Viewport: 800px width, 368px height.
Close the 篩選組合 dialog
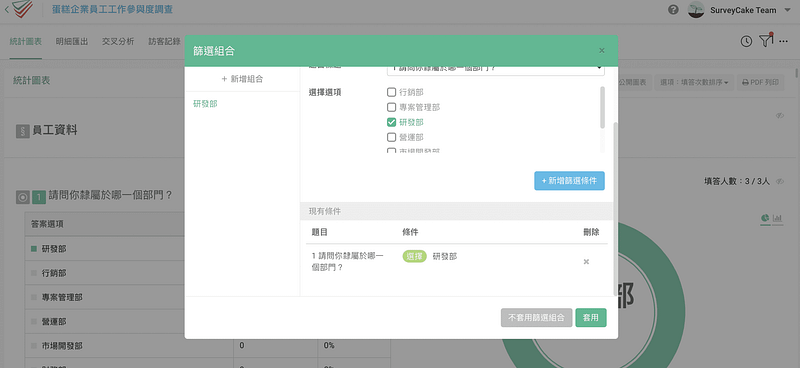[x=602, y=51]
